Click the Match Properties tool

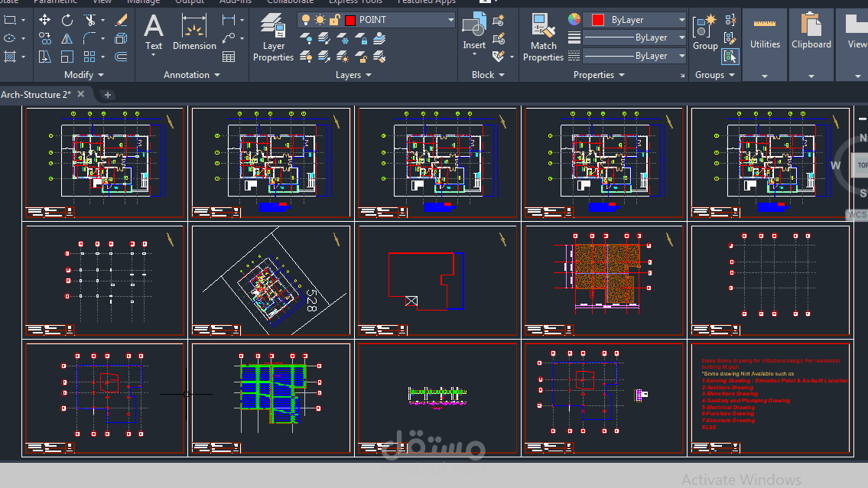(543, 37)
